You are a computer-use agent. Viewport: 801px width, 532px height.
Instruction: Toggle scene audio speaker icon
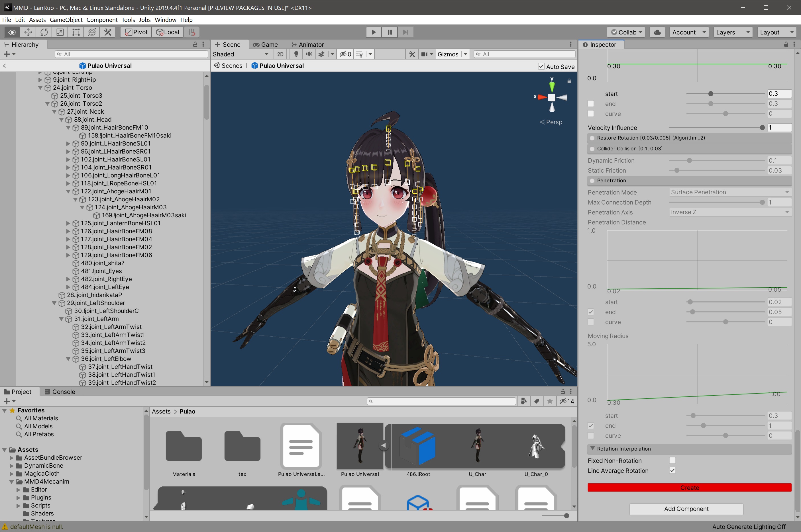click(x=309, y=54)
